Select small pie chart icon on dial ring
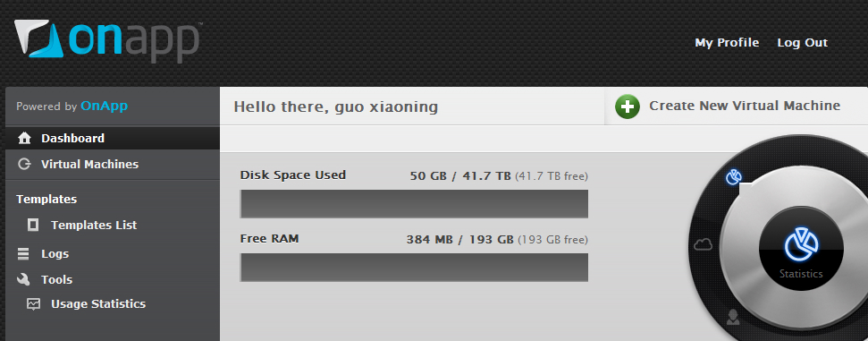868x341 pixels. pyautogui.click(x=734, y=177)
